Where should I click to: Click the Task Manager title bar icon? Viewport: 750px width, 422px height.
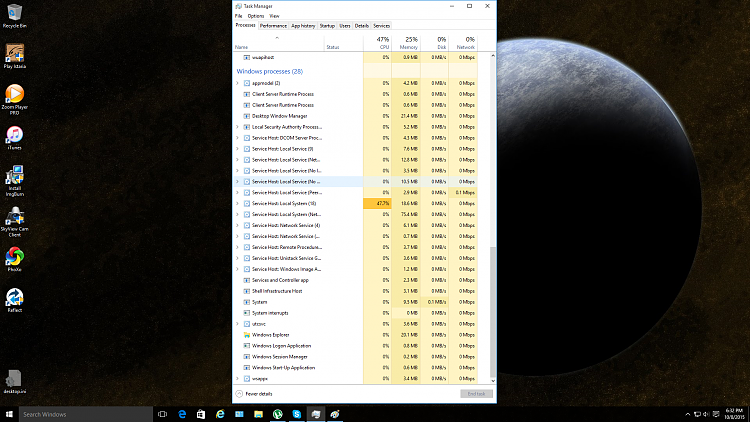(x=238, y=6)
